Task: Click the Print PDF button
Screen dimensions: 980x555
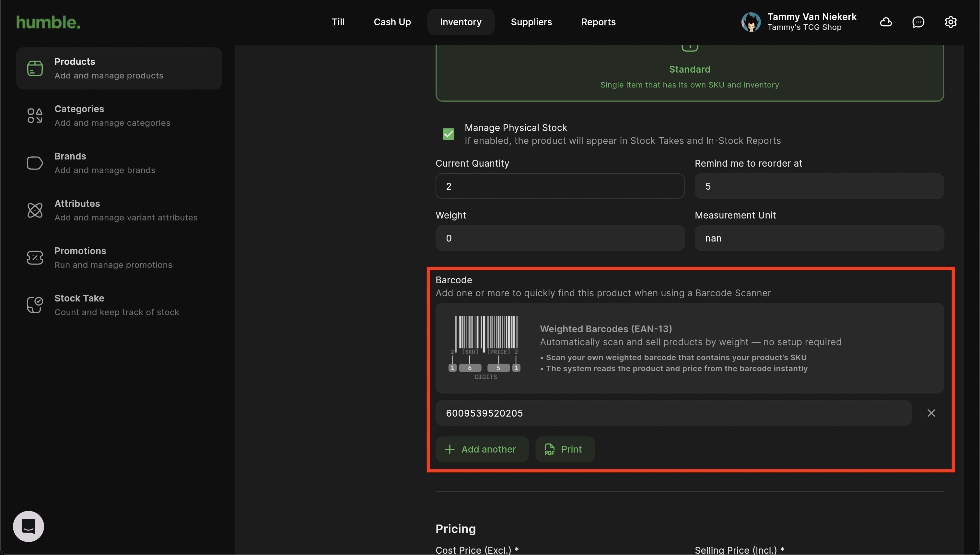Action: pyautogui.click(x=565, y=449)
